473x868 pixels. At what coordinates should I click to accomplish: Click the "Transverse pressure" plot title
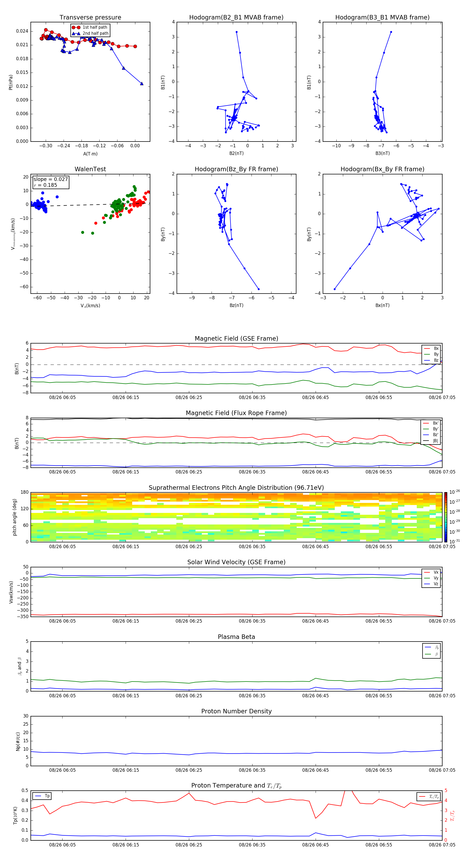tap(90, 17)
